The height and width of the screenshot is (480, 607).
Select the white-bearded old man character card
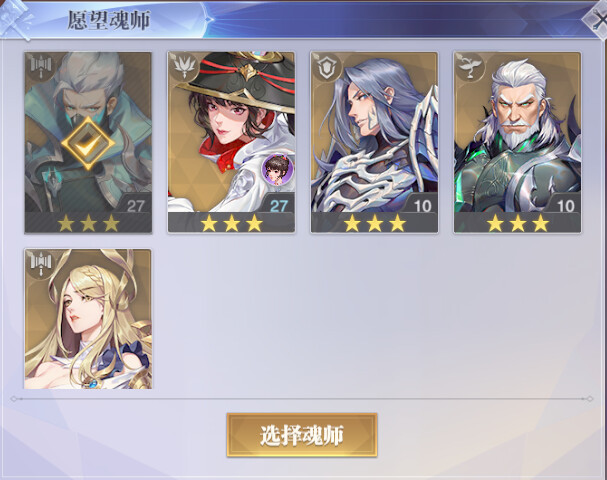coord(518,142)
